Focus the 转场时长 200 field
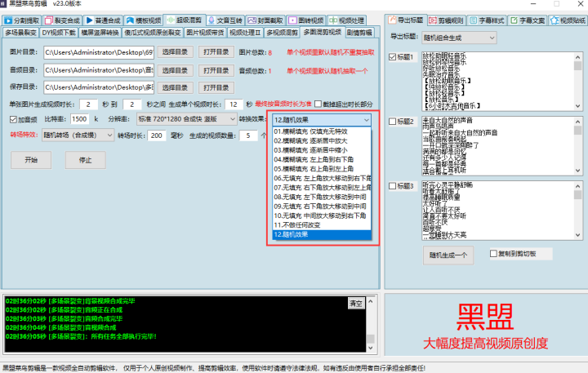The height and width of the screenshot is (373, 588). tap(157, 135)
